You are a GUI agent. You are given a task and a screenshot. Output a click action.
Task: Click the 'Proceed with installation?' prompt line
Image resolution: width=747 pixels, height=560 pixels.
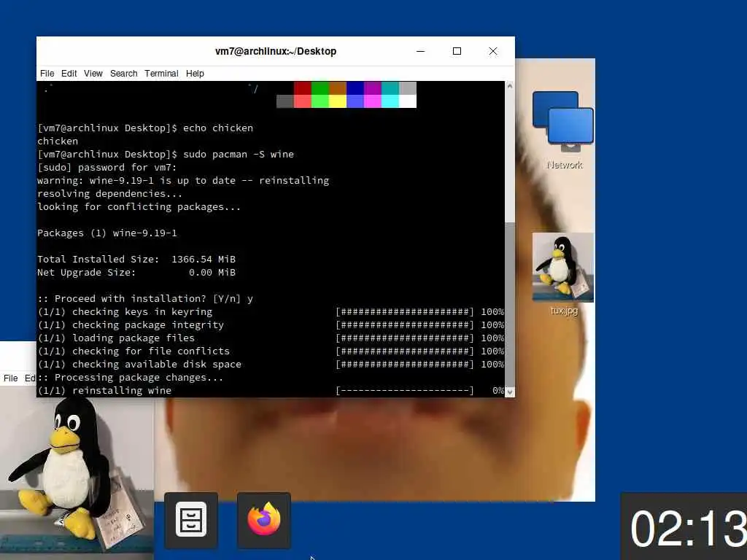[x=145, y=298]
